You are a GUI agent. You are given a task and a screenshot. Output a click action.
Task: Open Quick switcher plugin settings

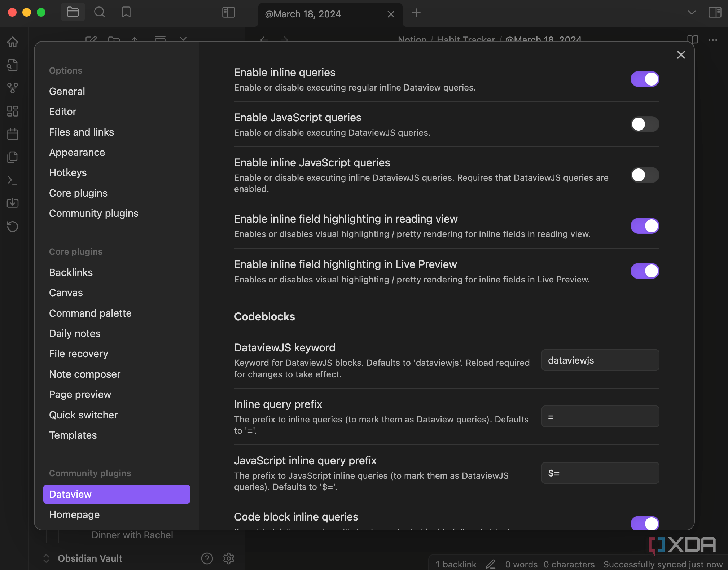(x=117, y=415)
